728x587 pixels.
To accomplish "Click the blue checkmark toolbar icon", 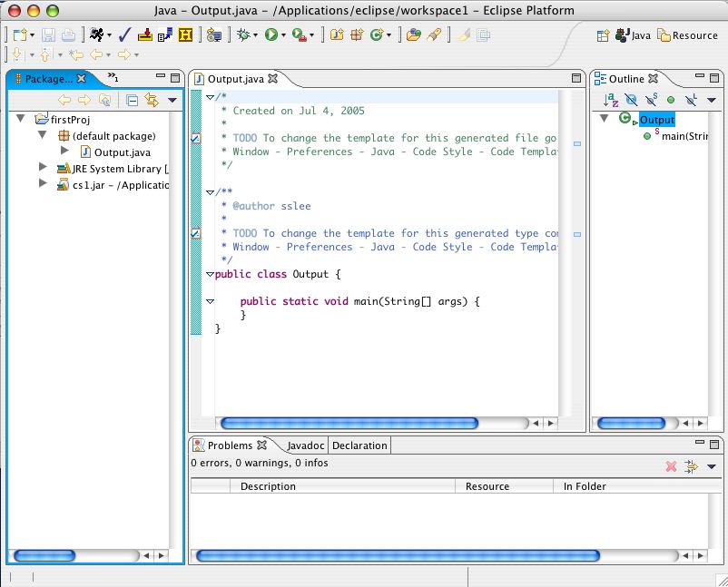I will point(125,35).
